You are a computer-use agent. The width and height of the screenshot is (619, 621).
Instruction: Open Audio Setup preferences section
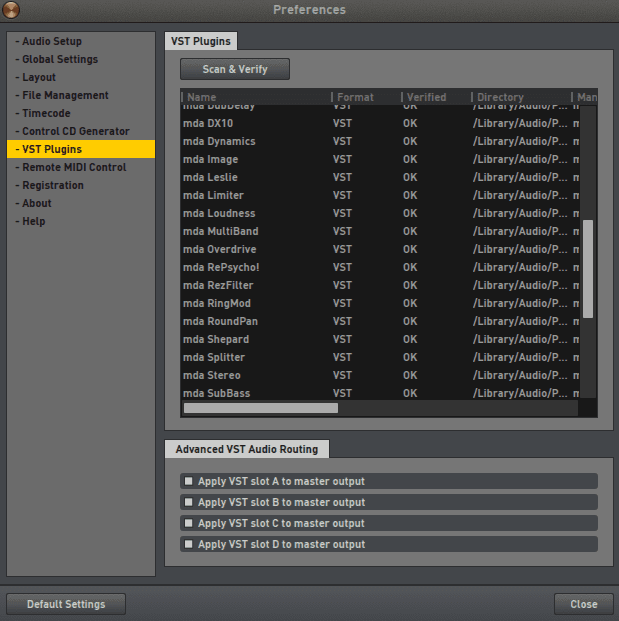(52, 41)
